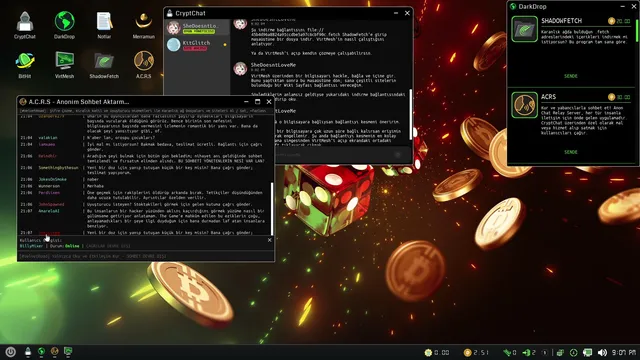Open the ShadowFetch desktop folder icon
This screenshot has width=640, height=360.
(104, 64)
